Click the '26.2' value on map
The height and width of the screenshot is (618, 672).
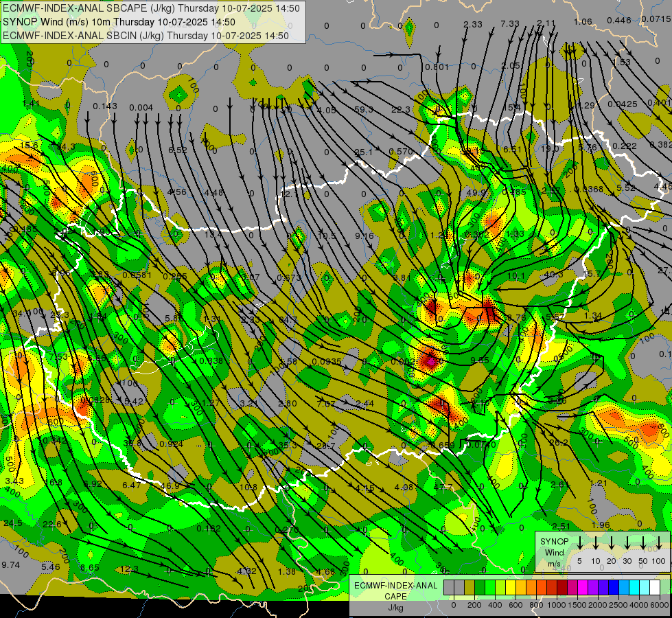[559, 443]
